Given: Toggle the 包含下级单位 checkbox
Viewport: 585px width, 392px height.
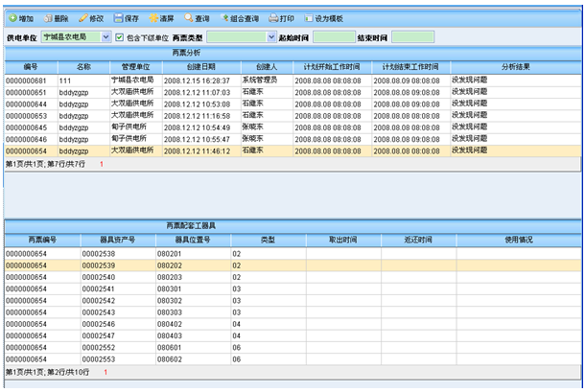Looking at the screenshot, I should (x=120, y=37).
